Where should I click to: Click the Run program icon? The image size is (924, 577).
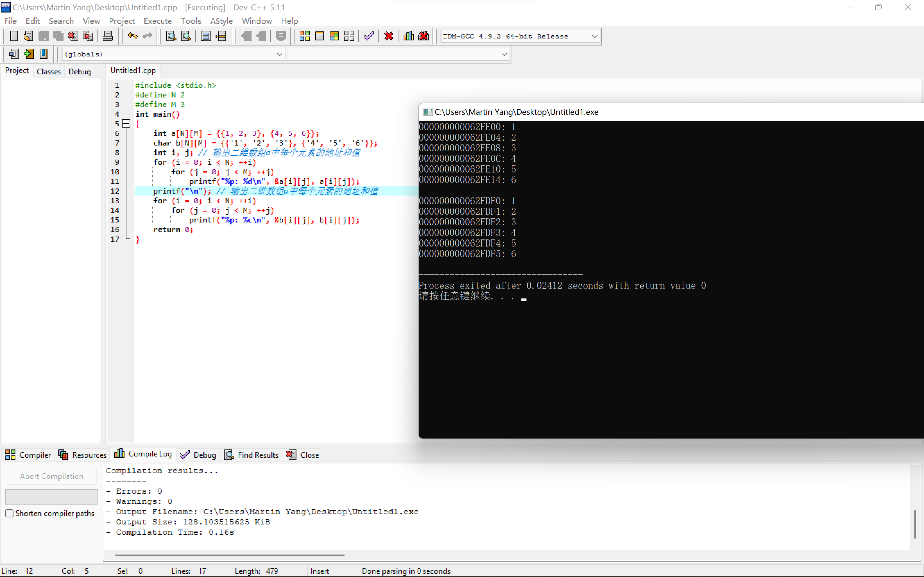click(319, 36)
